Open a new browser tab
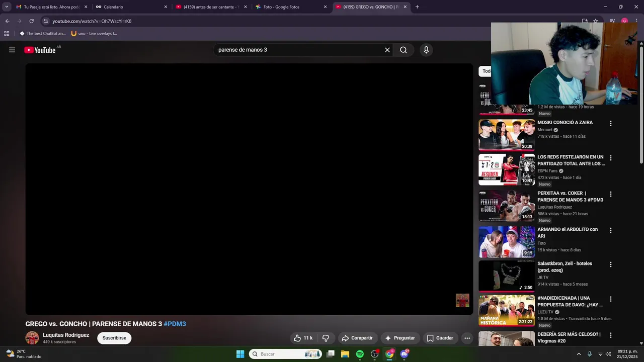Viewport: 644px width, 362px height. (x=417, y=7)
